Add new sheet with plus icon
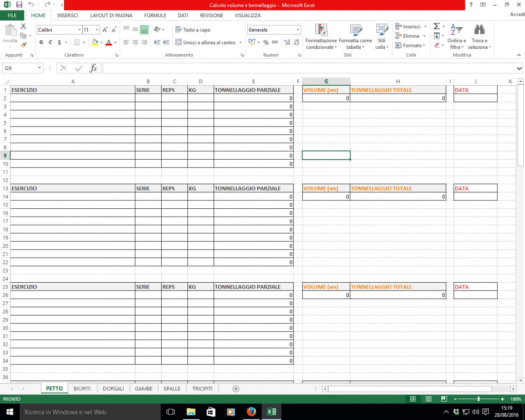 pos(236,389)
